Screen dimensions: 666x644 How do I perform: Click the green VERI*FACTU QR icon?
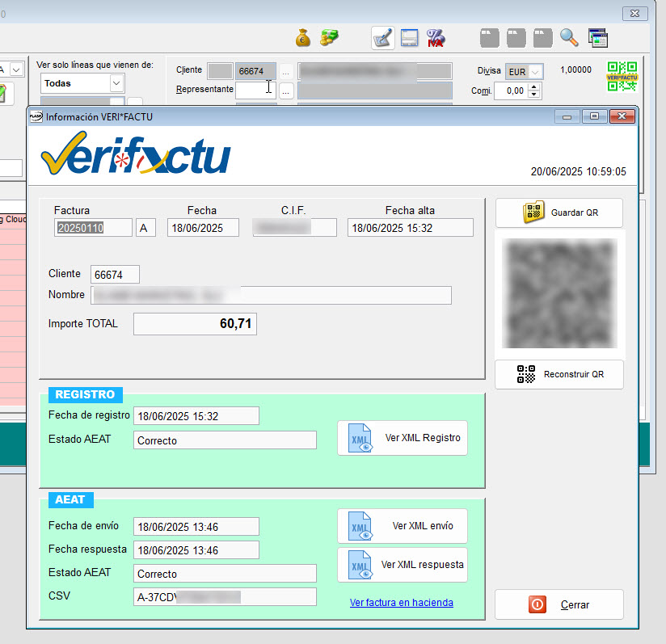[x=622, y=77]
